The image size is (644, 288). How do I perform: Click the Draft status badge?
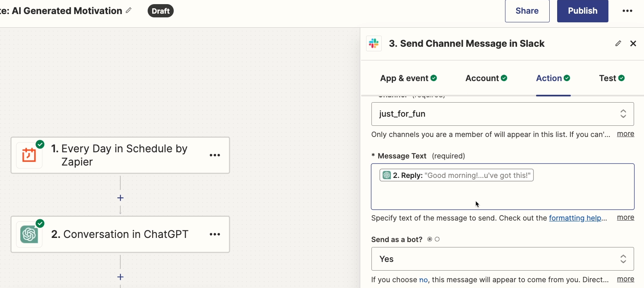point(160,11)
